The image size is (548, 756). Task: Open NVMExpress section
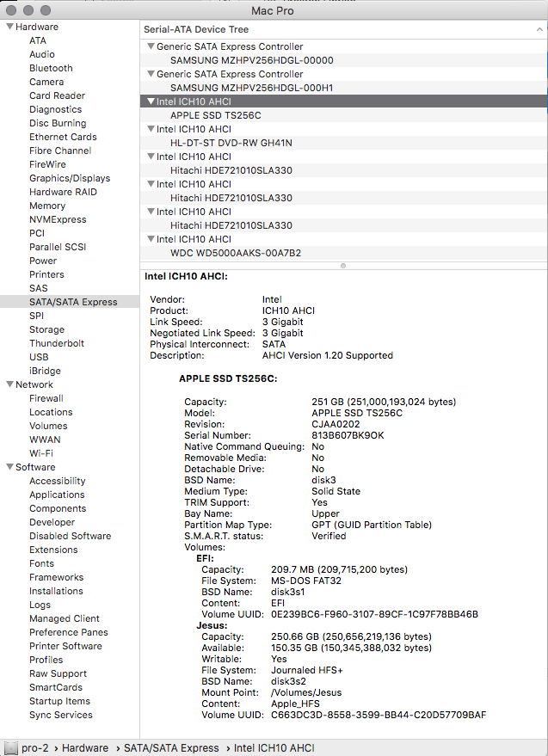[58, 219]
